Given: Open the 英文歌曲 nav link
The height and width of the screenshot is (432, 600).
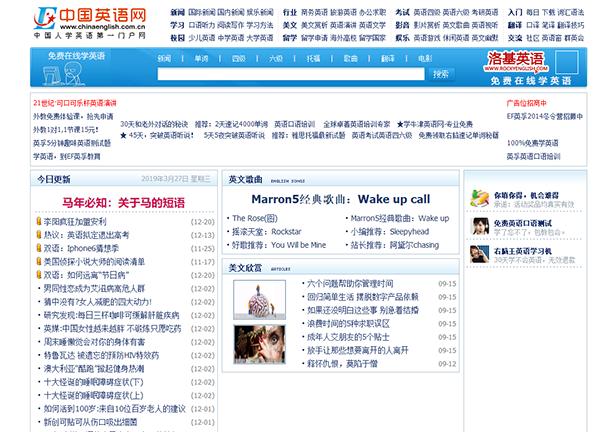Looking at the screenshot, I should pos(456,25).
